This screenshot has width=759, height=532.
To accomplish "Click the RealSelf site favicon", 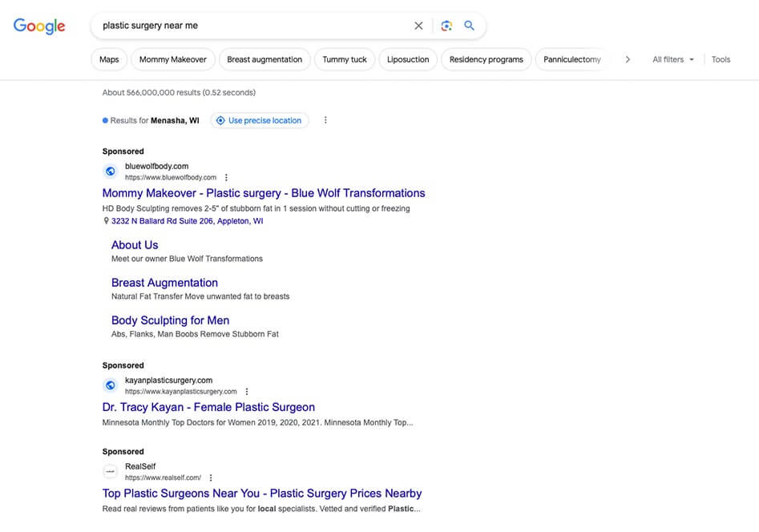I will (x=111, y=472).
